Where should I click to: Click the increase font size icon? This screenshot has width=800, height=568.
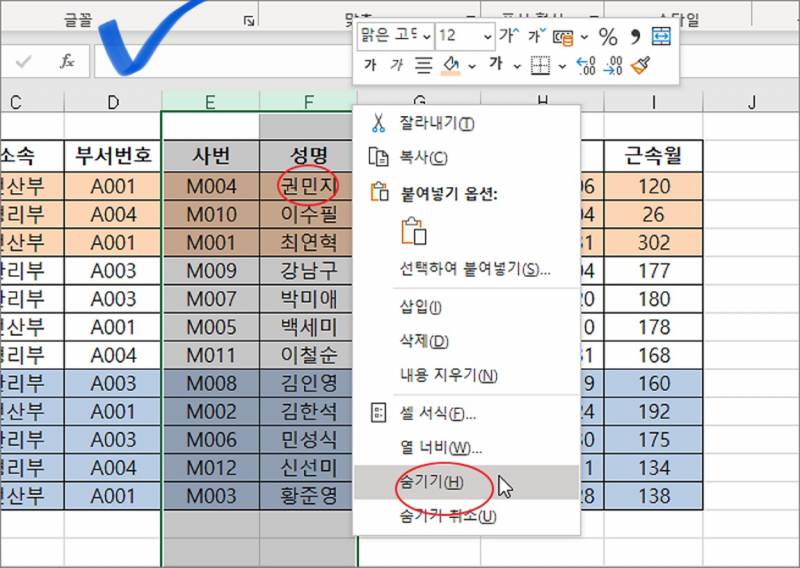coord(509,36)
